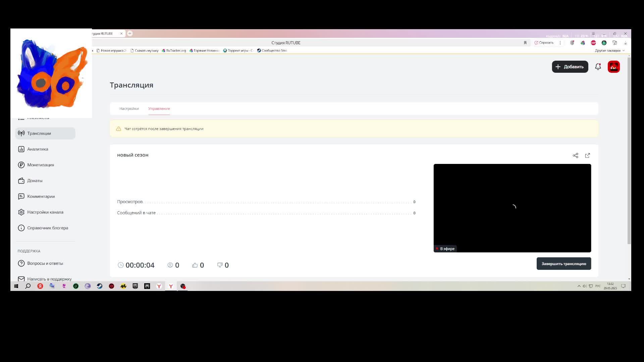This screenshot has height=362, width=644.
Task: Show hidden system tray icons
Action: [579, 286]
